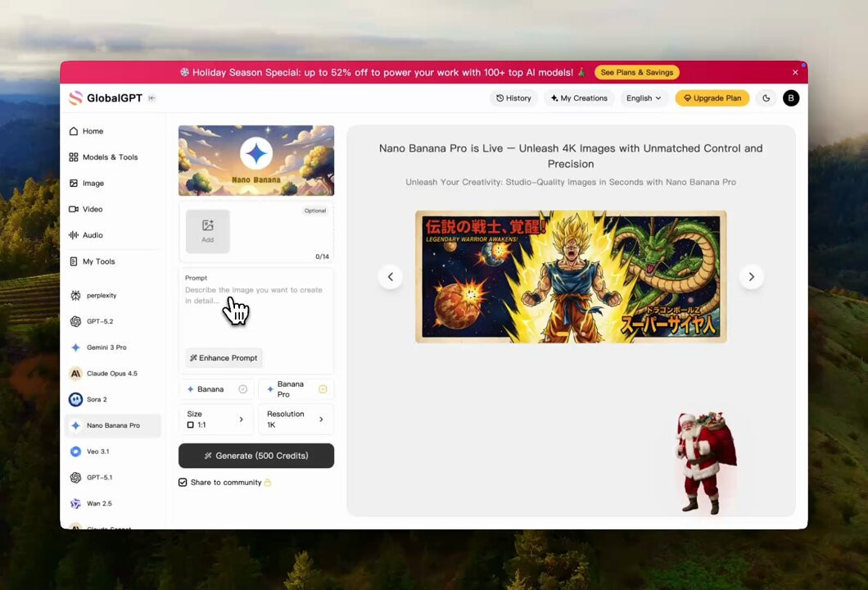
Task: Go to the Image section
Action: (x=113, y=184)
